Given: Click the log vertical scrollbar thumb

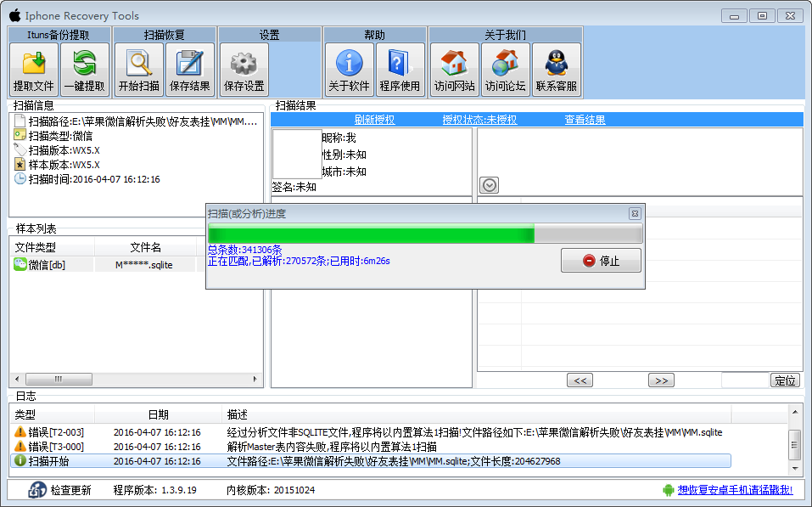Looking at the screenshot, I should (x=795, y=444).
